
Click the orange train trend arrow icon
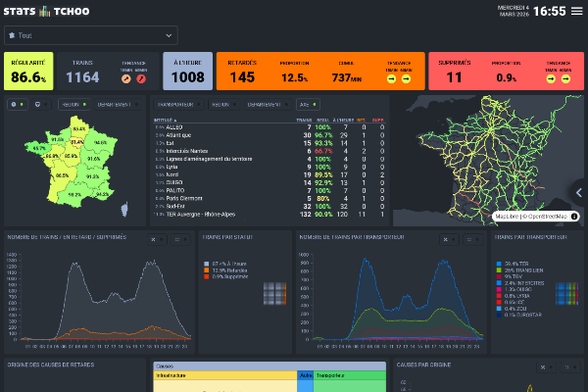click(126, 79)
